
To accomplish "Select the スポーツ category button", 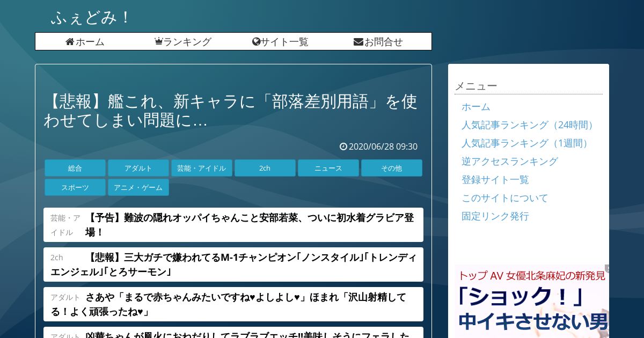I will (75, 187).
